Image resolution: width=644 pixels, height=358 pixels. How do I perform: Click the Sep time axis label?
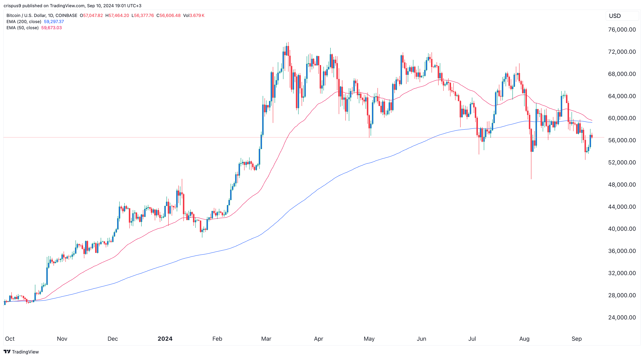coord(577,339)
